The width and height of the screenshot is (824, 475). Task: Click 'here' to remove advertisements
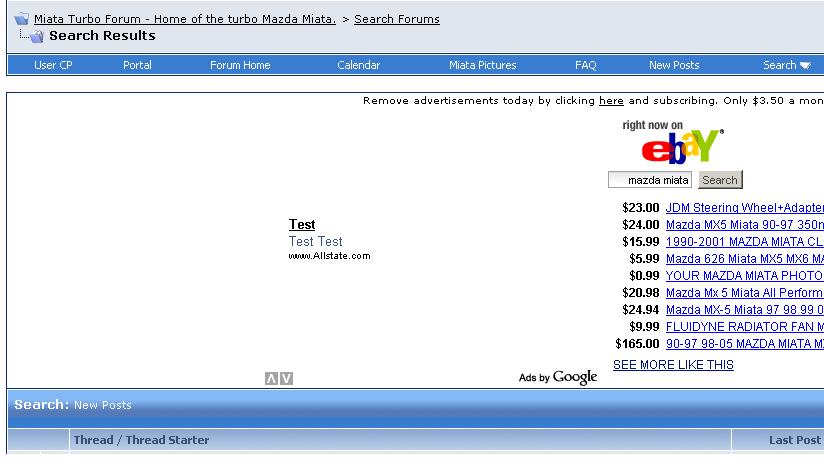coord(611,100)
